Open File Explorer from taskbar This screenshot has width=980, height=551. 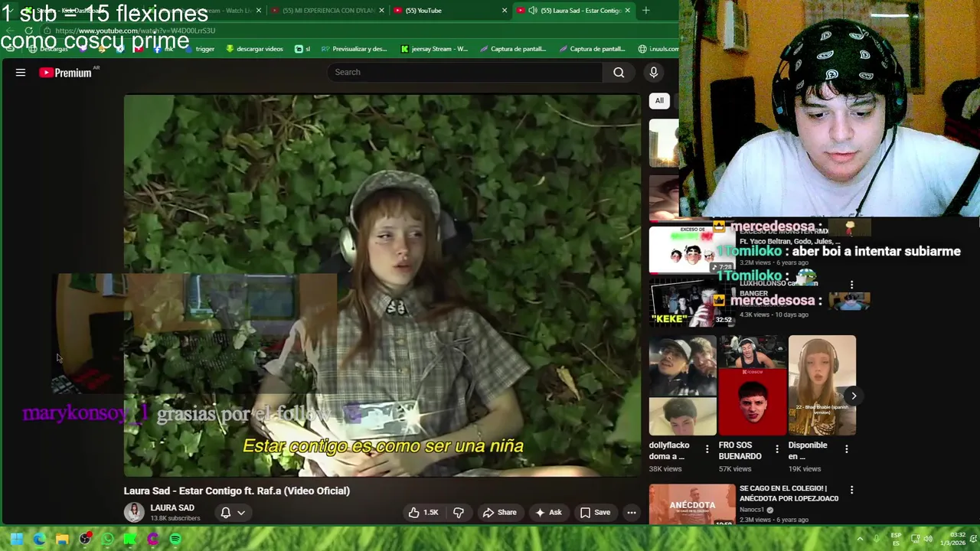click(x=62, y=539)
